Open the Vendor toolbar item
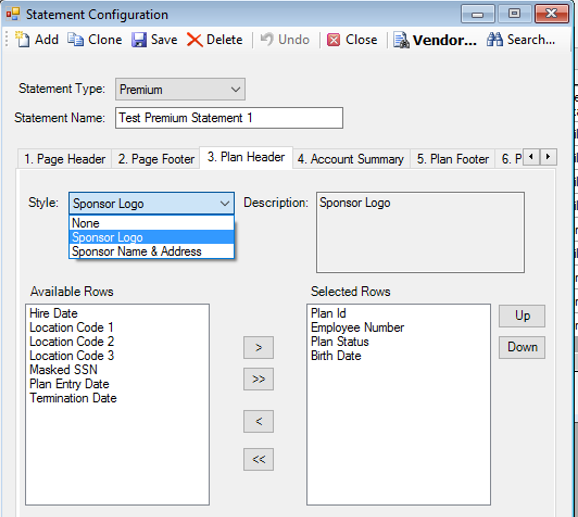 point(435,40)
